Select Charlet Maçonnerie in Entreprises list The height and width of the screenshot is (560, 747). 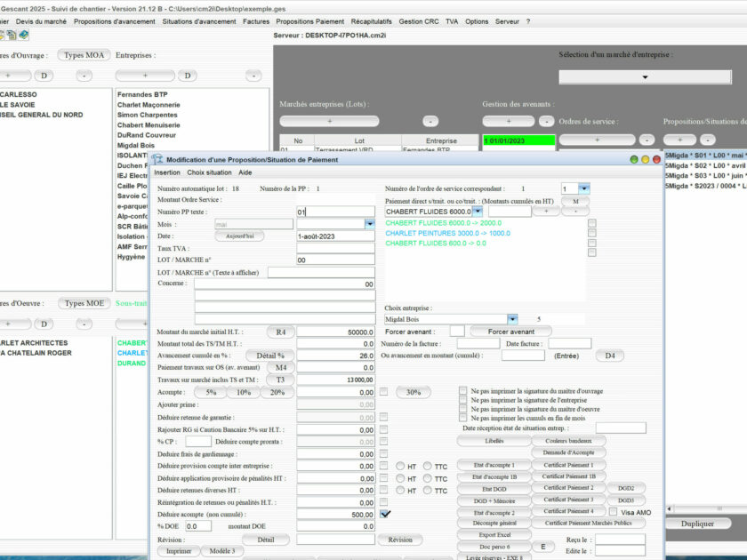point(149,105)
